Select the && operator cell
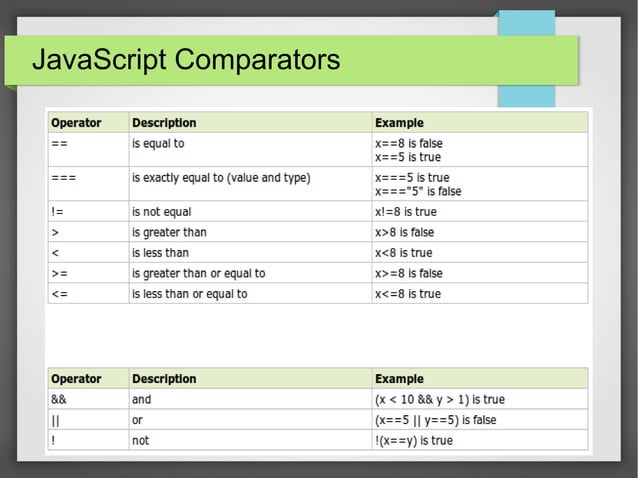 click(59, 400)
